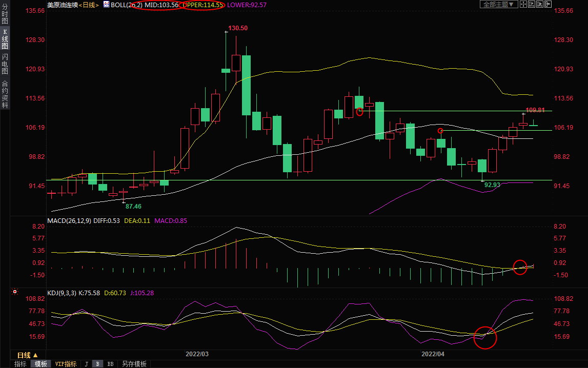The image size is (588, 368).
Task: Click the 另存模板 button
Action: coord(134,364)
